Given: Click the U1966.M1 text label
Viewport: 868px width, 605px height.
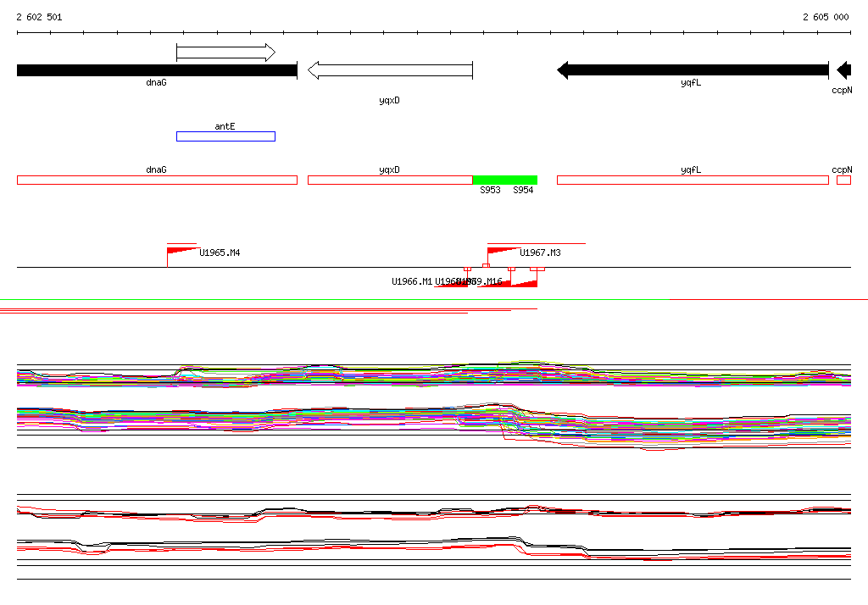Looking at the screenshot, I should pos(412,282).
